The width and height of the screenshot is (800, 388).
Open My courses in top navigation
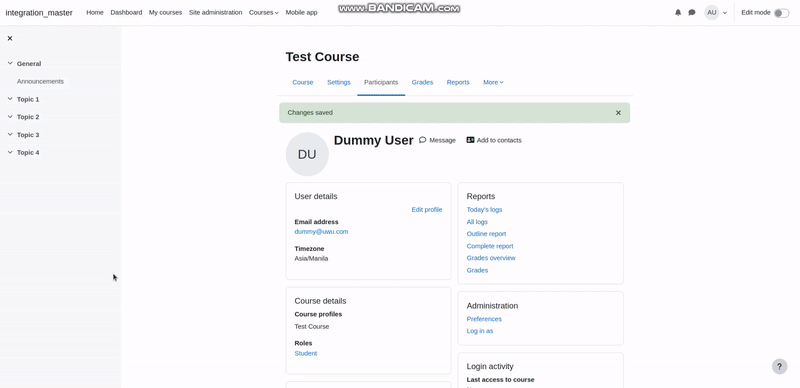[165, 12]
